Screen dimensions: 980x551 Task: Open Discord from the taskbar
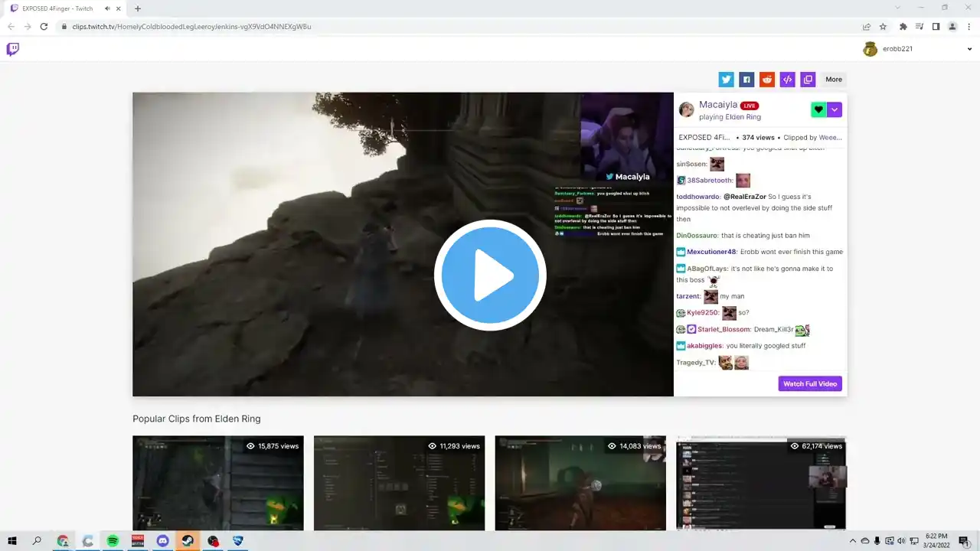pyautogui.click(x=162, y=541)
